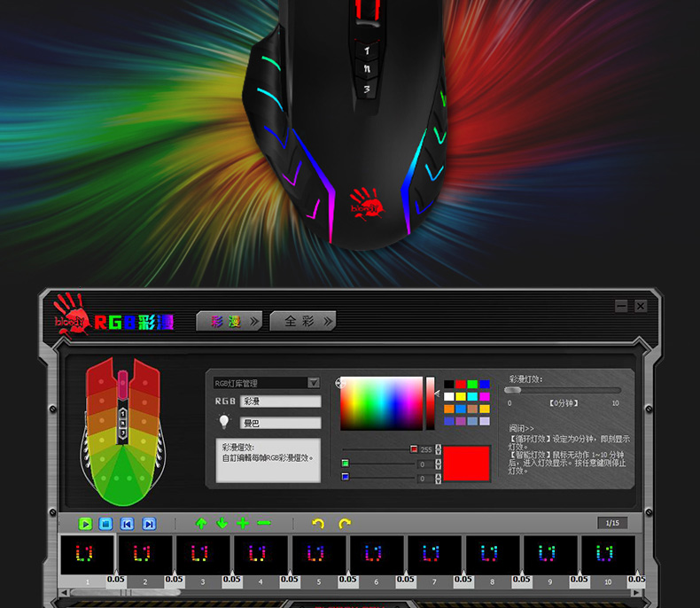This screenshot has width=700, height=608.
Task: Select the green palette swatch
Action: click(x=472, y=384)
